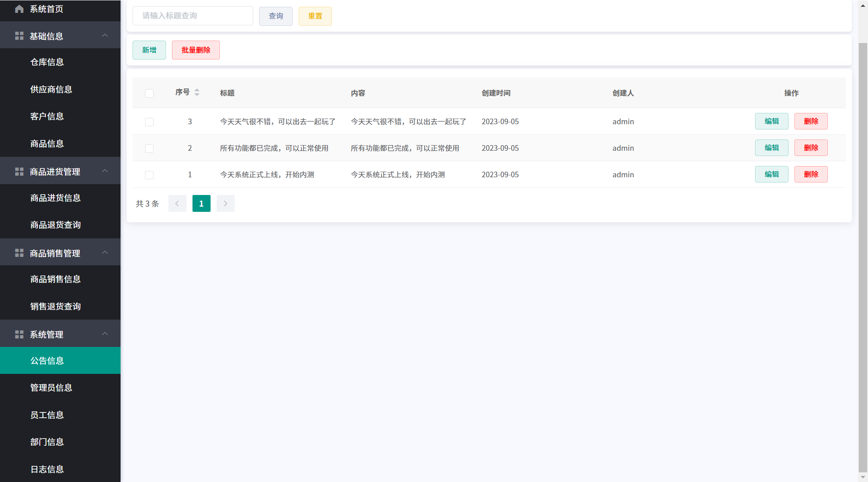Check the select-all checkbox in table header
The image size is (868, 482).
pos(149,93)
